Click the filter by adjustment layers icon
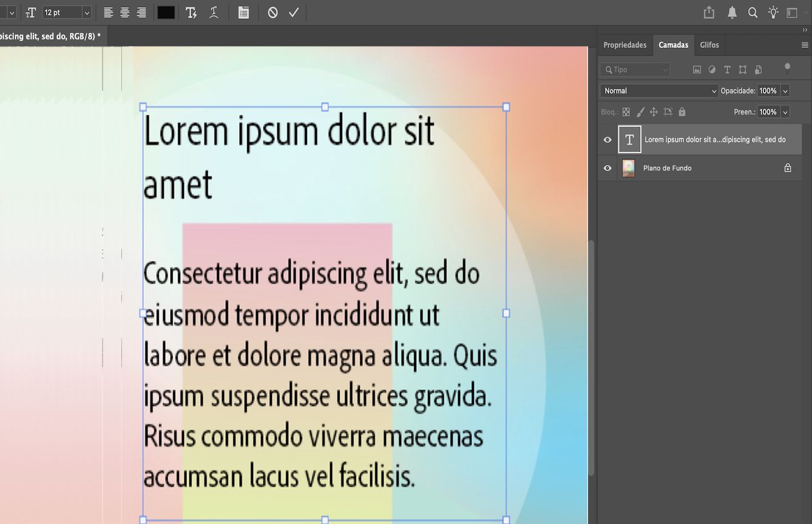The image size is (812, 524). (x=712, y=69)
